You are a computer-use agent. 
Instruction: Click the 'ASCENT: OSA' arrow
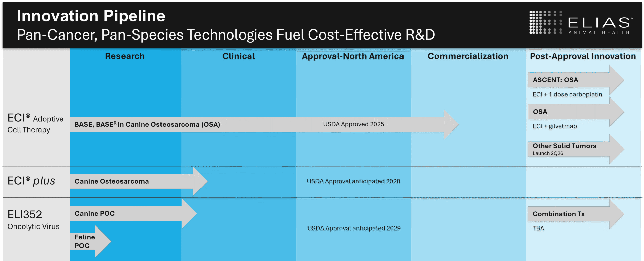pos(576,80)
